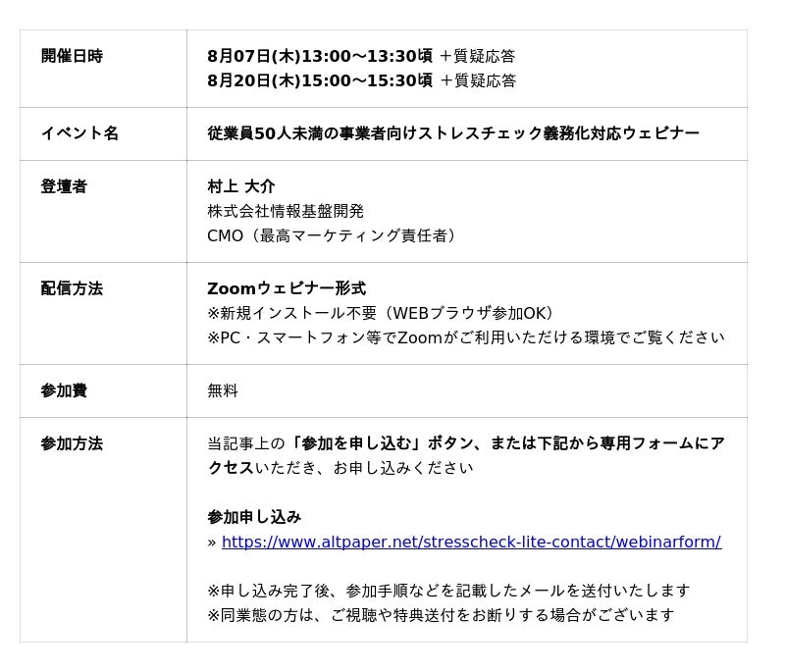
Task: Click the CMO job title line
Action: (331, 235)
